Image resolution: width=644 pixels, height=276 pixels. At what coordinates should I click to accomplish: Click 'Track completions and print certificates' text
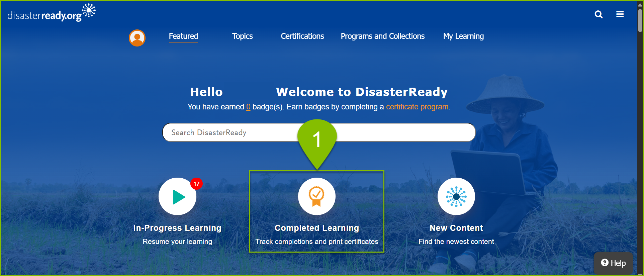tap(317, 242)
